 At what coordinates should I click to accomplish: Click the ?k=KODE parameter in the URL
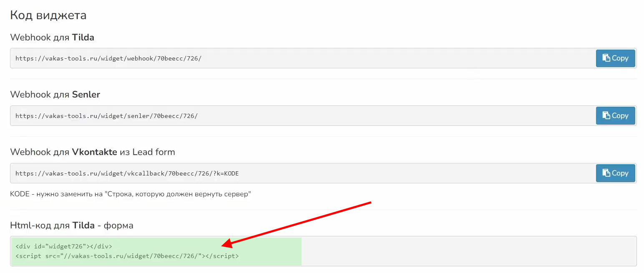click(x=226, y=173)
